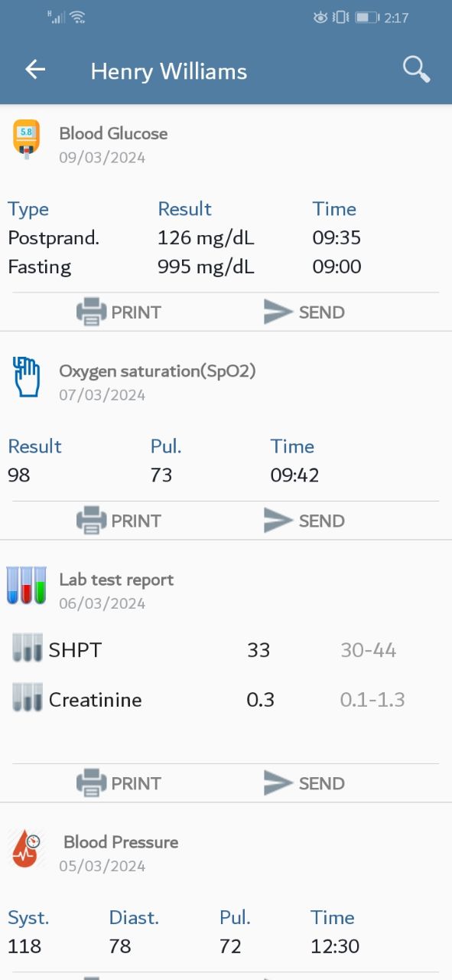Send the Blood Glucose record
Screen dimensions: 452x980
(x=304, y=312)
